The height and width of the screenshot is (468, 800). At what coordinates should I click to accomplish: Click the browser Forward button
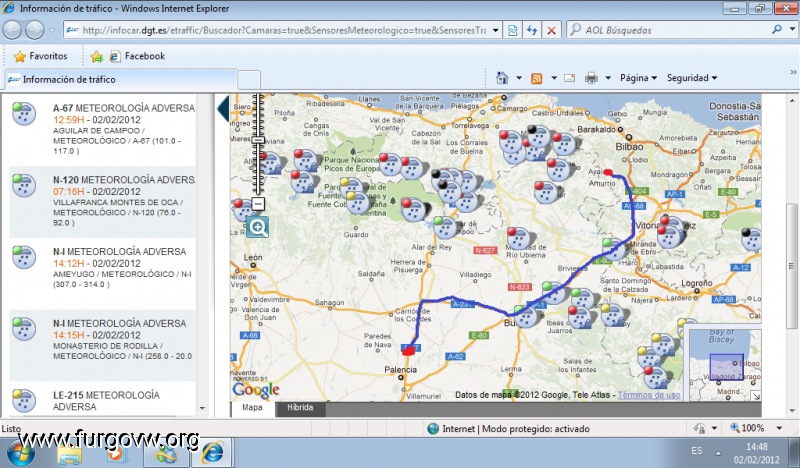click(35, 30)
